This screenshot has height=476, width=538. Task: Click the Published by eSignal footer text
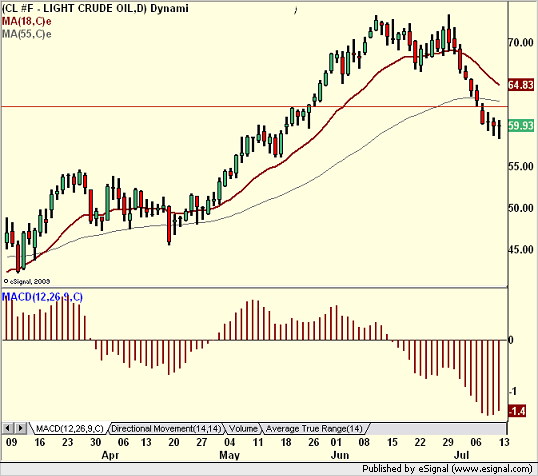[447, 469]
